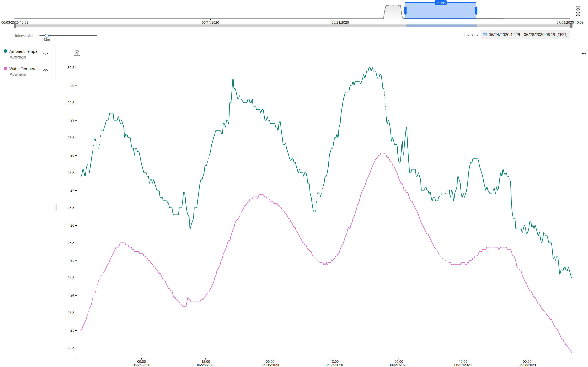588x367 pixels.
Task: Select the Average label under Water Temperature
Action: tap(18, 74)
